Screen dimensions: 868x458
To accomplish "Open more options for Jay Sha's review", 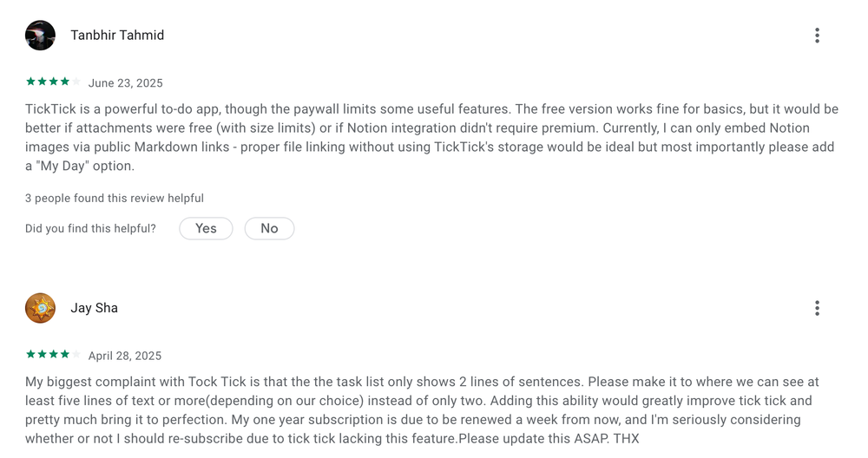I will coord(817,308).
